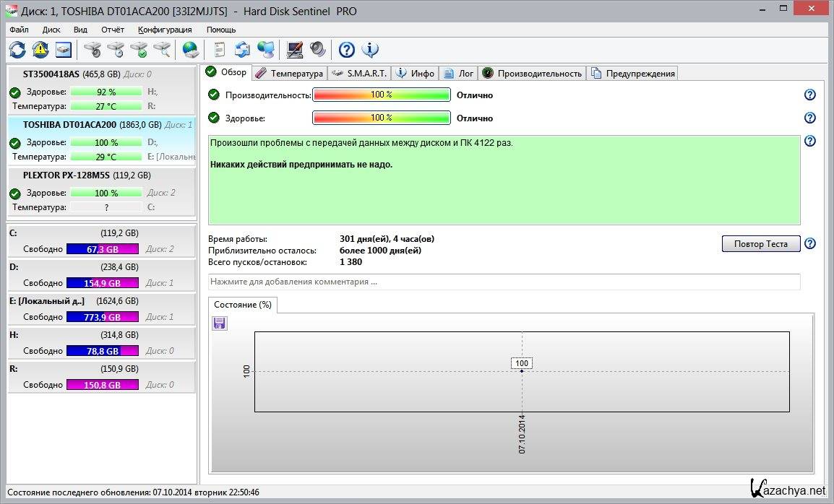Open the Температура tab
The width and height of the screenshot is (834, 504).
pos(289,73)
